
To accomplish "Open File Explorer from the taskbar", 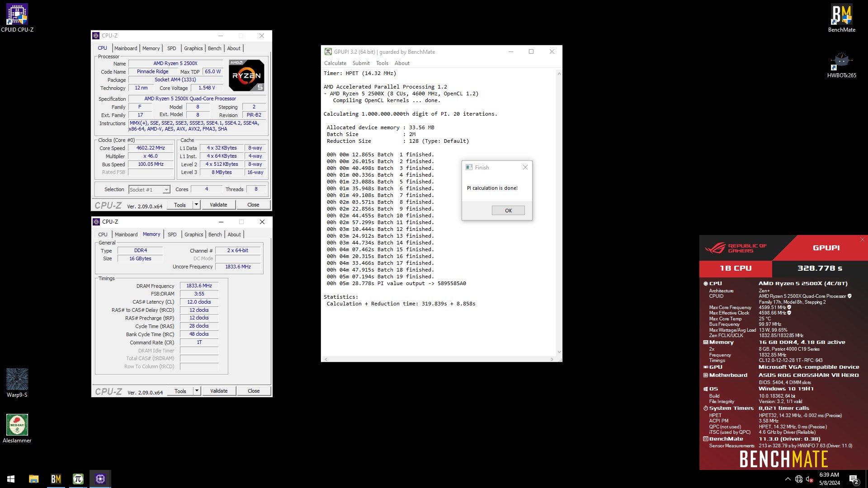I will pyautogui.click(x=33, y=479).
